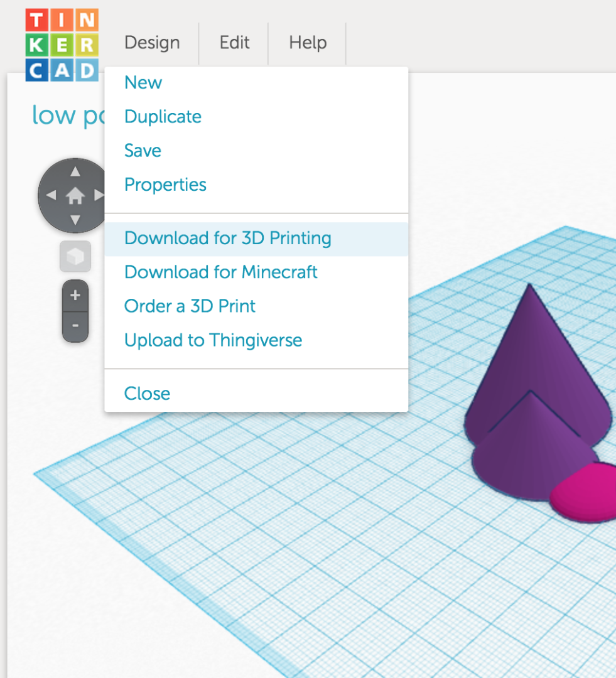Reset to home view icon
This screenshot has height=678, width=616.
[x=75, y=196]
